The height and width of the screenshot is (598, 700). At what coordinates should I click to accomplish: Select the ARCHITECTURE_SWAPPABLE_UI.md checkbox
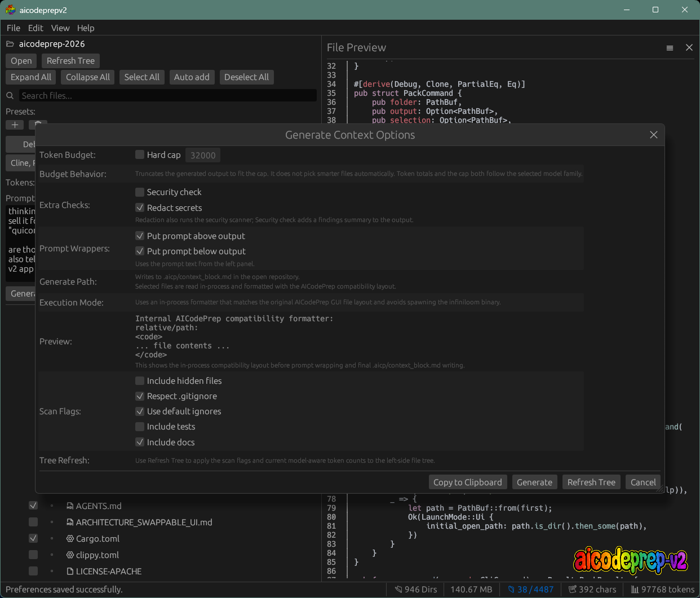point(33,522)
